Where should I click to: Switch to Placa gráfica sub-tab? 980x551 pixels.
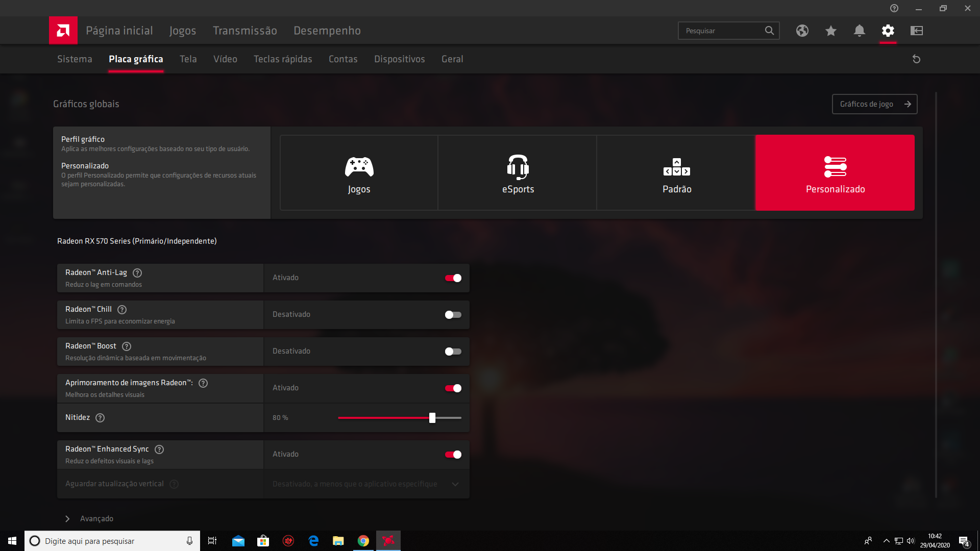point(136,59)
